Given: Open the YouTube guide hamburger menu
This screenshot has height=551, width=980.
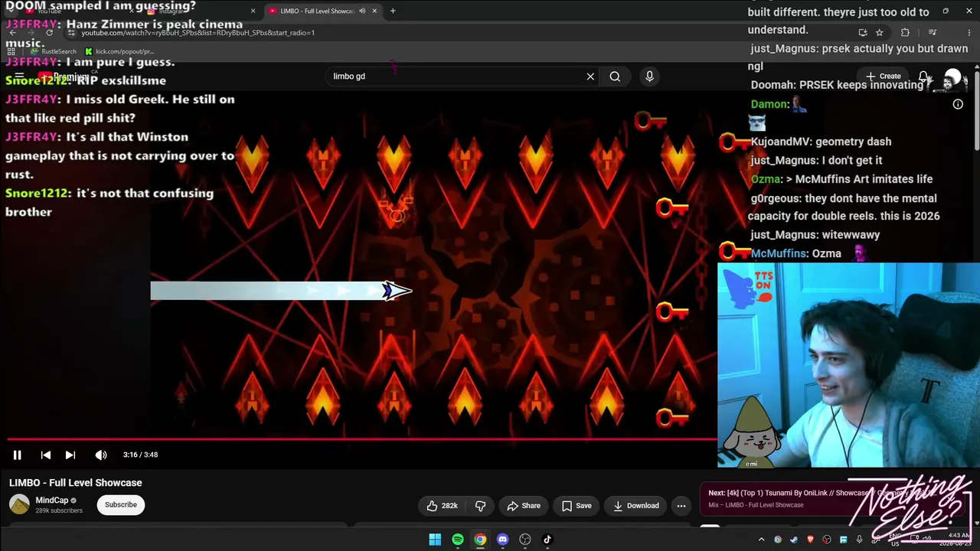Looking at the screenshot, I should [19, 77].
